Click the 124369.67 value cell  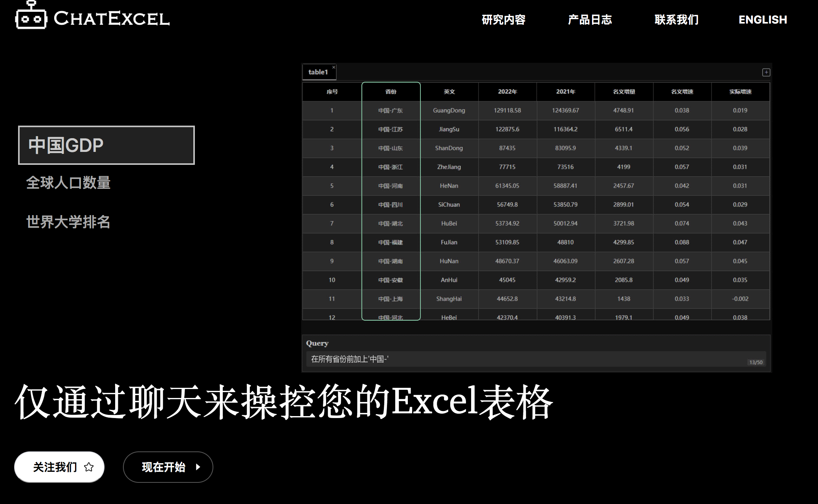(566, 111)
